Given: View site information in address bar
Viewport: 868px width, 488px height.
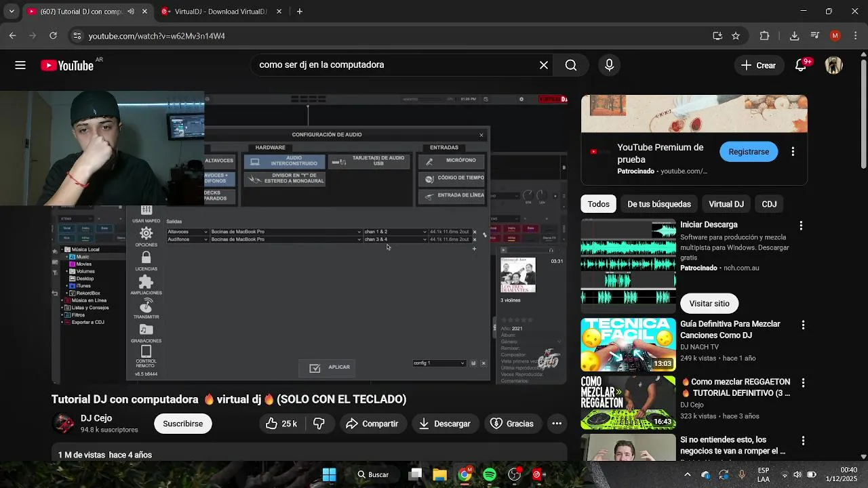Looking at the screenshot, I should coord(77,36).
